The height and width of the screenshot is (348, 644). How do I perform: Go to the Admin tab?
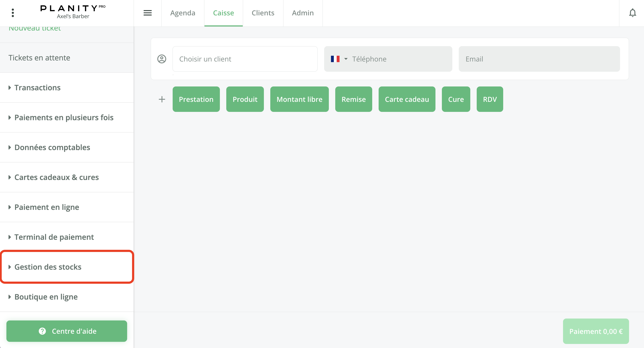coord(303,13)
